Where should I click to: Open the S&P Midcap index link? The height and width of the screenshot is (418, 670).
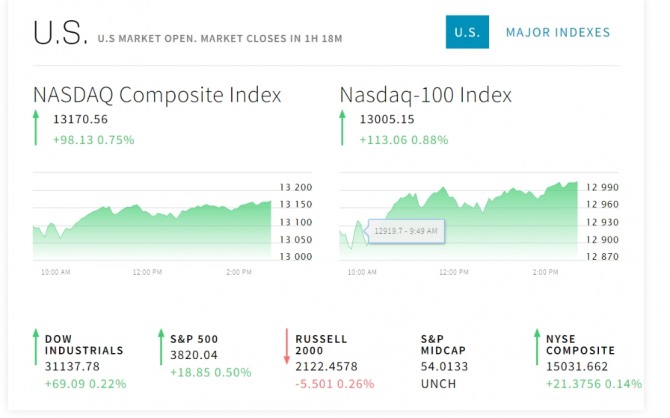click(x=444, y=345)
